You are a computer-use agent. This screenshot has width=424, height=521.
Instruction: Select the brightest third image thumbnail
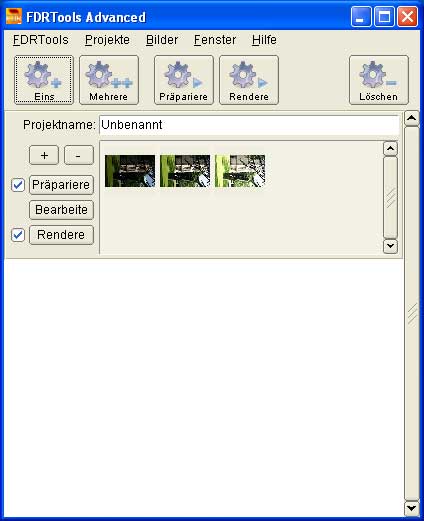pyautogui.click(x=240, y=171)
